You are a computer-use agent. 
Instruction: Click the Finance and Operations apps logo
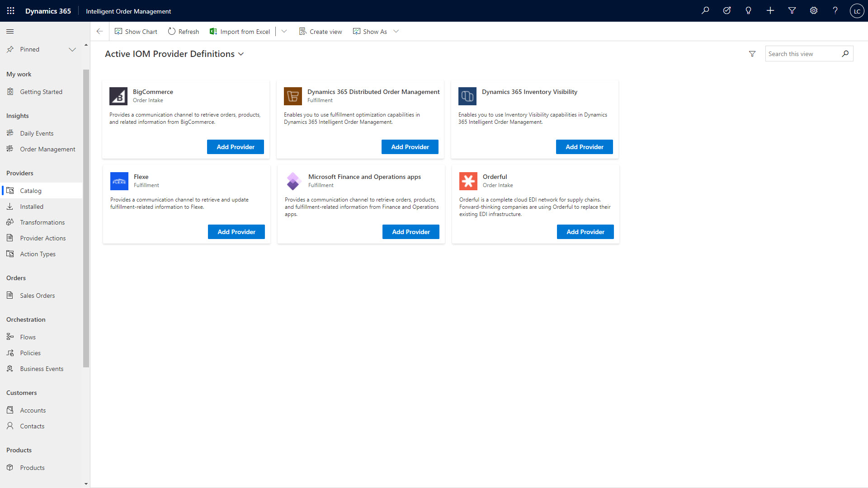tap(293, 181)
